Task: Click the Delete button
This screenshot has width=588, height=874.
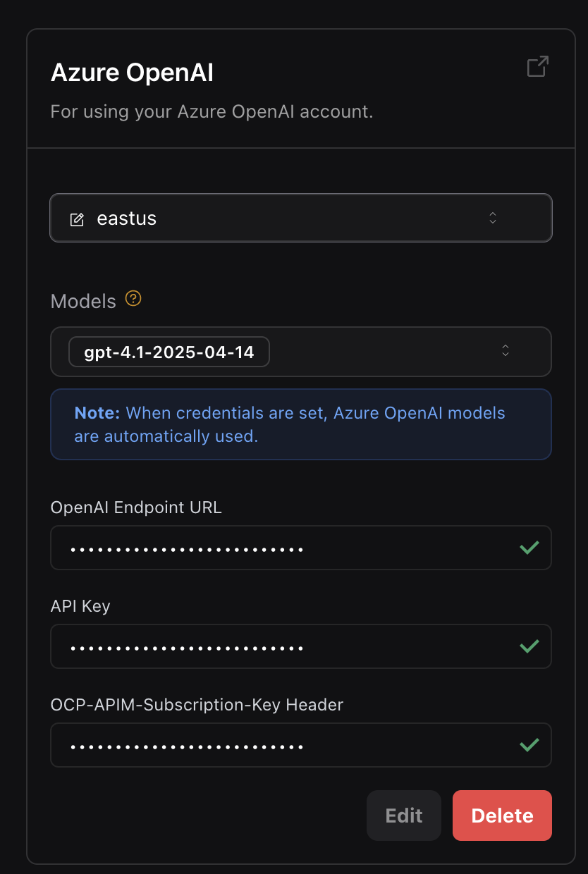Action: [x=502, y=815]
